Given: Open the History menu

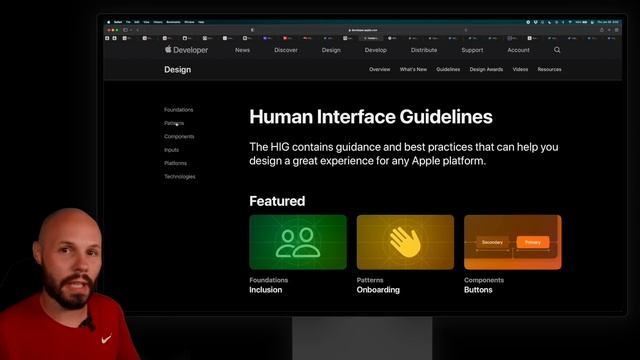Looking at the screenshot, I should click(158, 22).
